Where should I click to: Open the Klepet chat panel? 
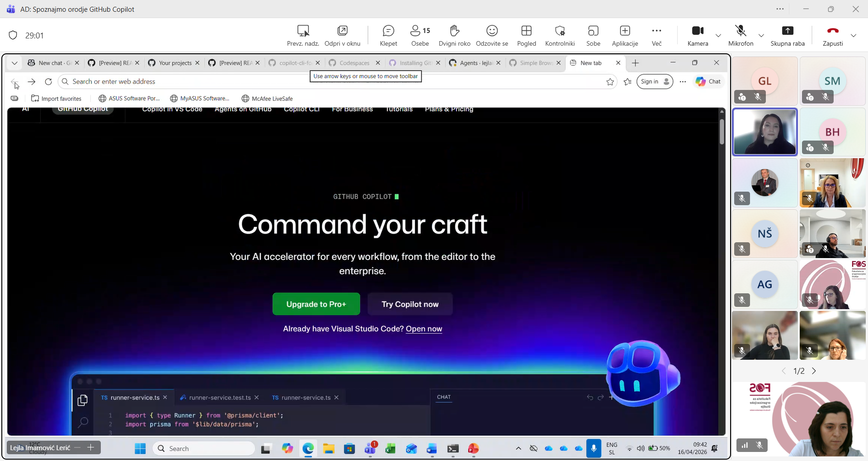click(388, 35)
